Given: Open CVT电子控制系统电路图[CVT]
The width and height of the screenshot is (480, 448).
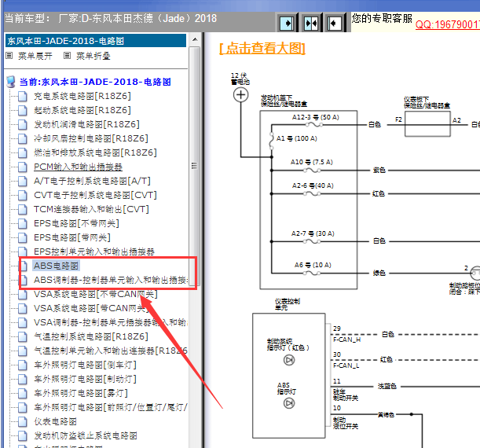Looking at the screenshot, I should 95,195.
